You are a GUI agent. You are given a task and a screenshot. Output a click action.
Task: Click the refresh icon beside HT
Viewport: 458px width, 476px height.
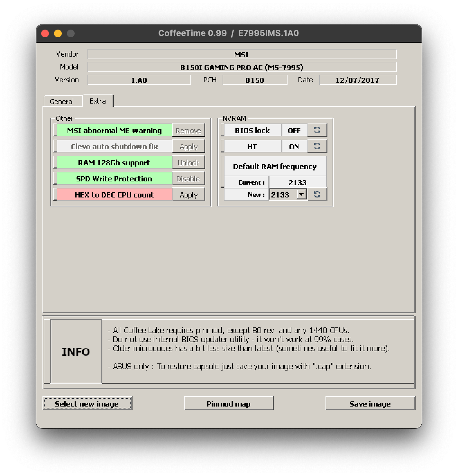click(x=317, y=146)
